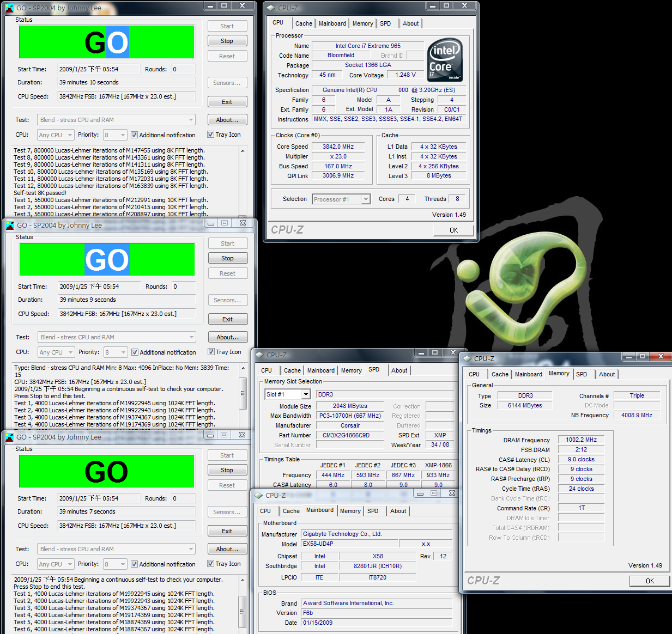Disable Tray Icon in the bottom SP2004 window

pos(210,564)
